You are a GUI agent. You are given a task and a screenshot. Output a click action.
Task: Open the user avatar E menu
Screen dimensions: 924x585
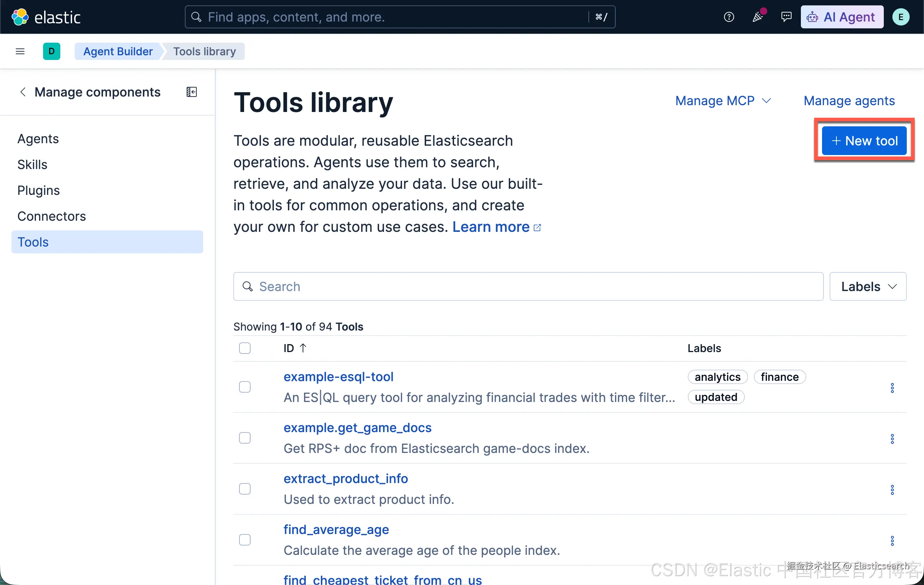tap(901, 17)
